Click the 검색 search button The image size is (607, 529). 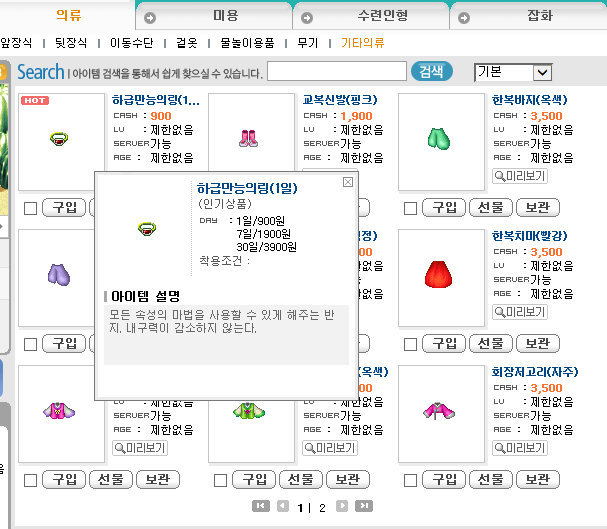431,71
